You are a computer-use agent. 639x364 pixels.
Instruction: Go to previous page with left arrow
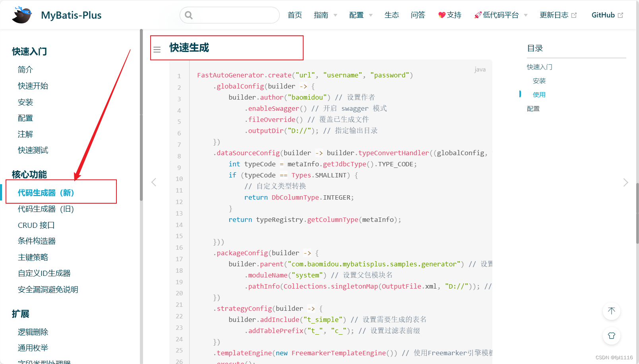pos(154,182)
